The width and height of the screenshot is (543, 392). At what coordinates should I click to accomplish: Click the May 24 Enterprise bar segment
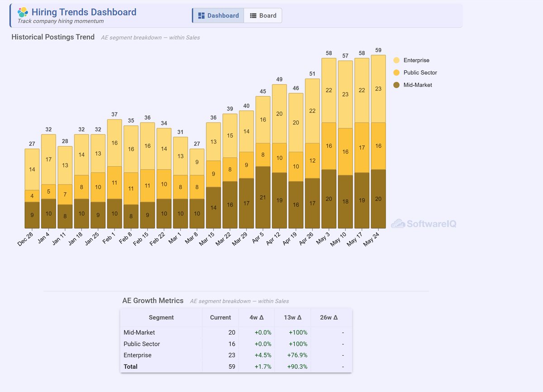378,89
